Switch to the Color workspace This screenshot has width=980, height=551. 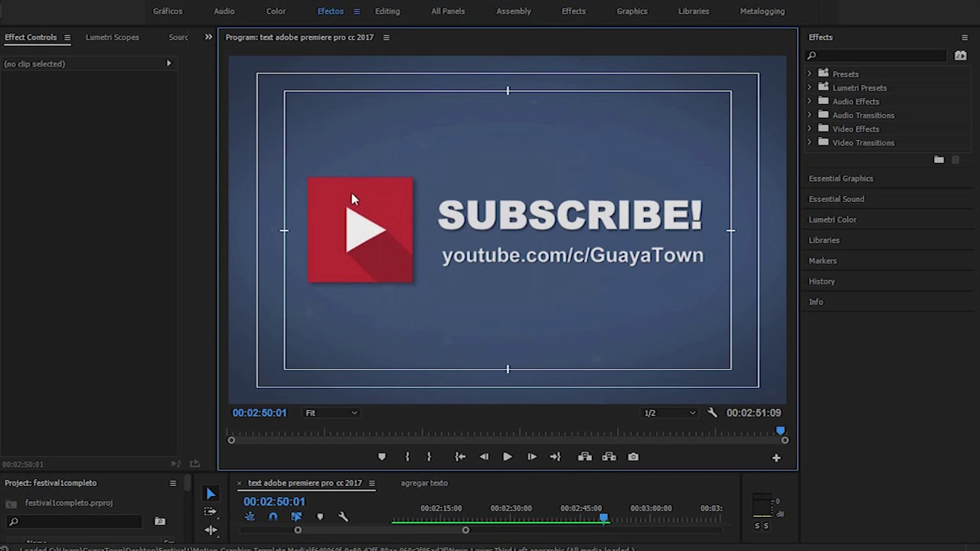click(x=276, y=11)
